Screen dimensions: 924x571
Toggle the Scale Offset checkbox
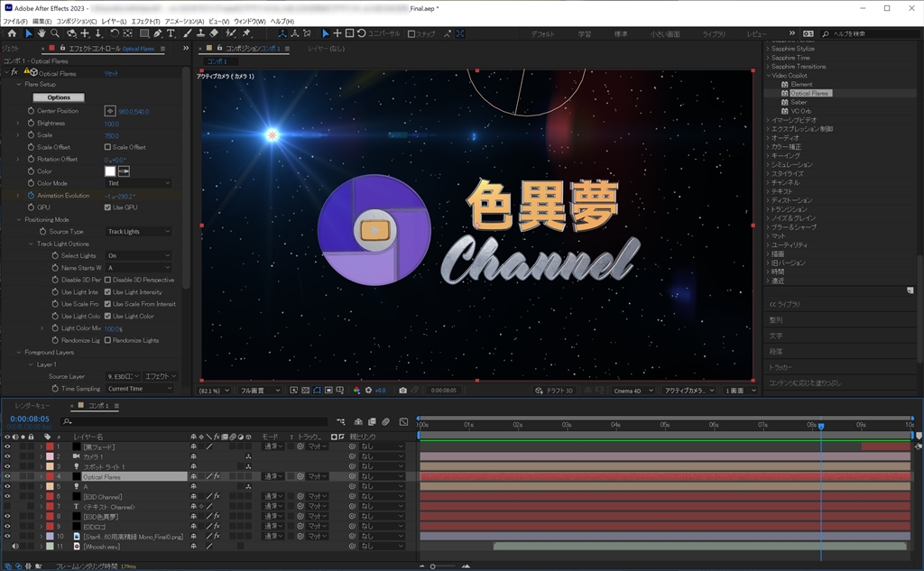pos(108,147)
